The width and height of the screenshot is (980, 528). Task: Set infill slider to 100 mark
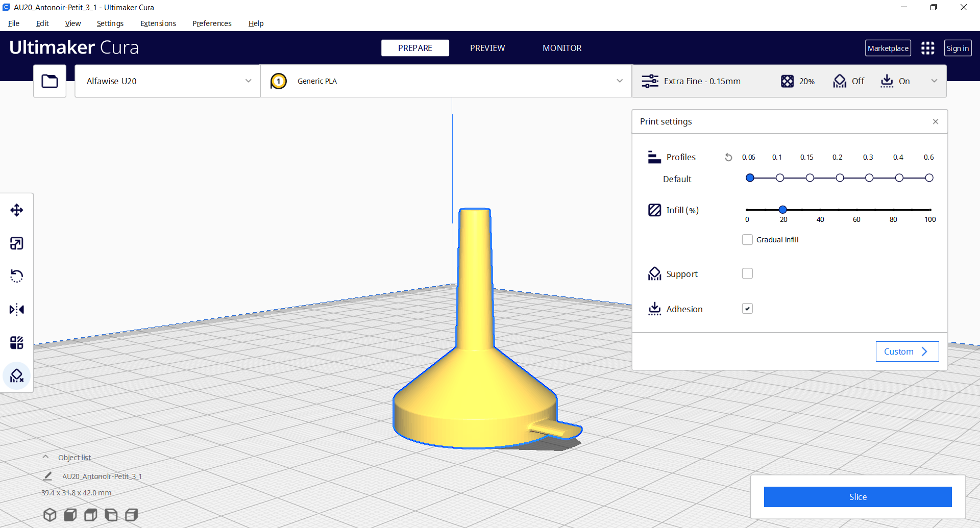pyautogui.click(x=930, y=210)
